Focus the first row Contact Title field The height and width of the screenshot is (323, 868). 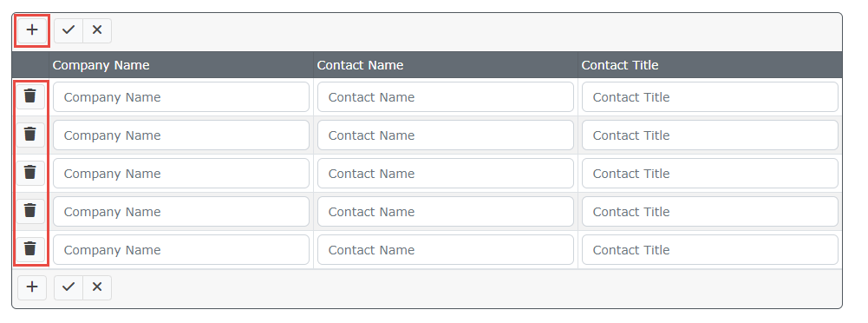710,97
